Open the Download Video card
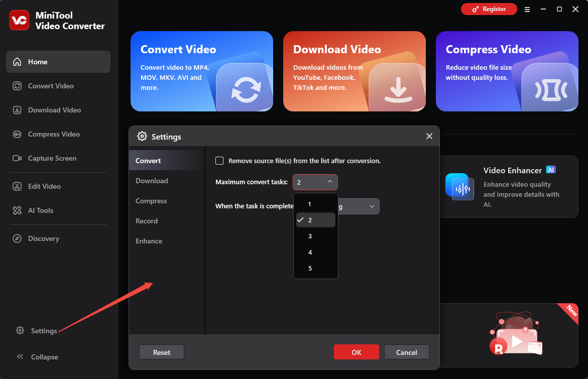This screenshot has width=588, height=379. tap(355, 71)
